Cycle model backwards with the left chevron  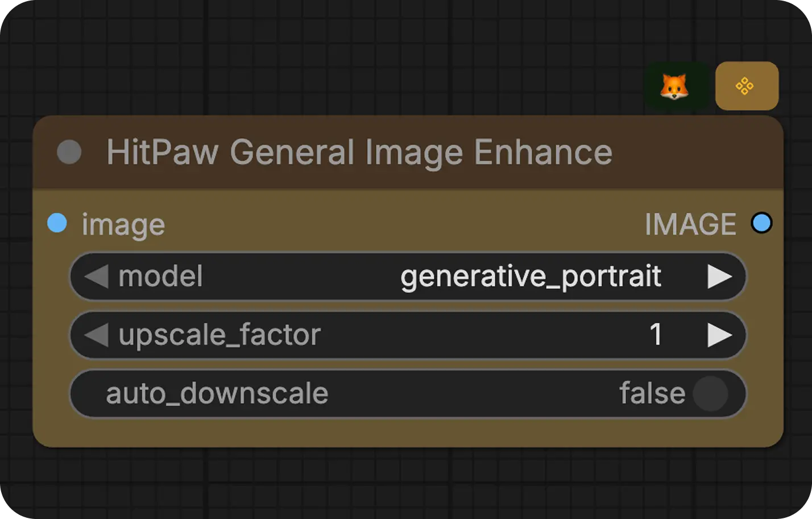97,277
